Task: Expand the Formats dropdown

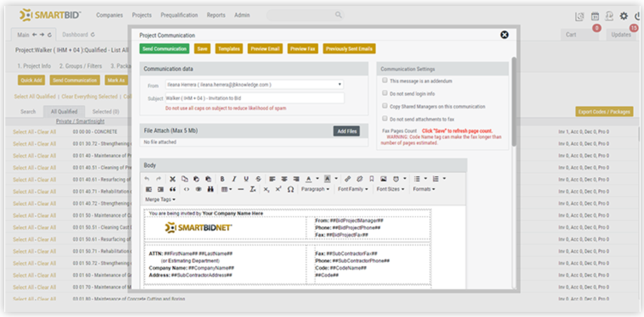Action: (x=424, y=189)
